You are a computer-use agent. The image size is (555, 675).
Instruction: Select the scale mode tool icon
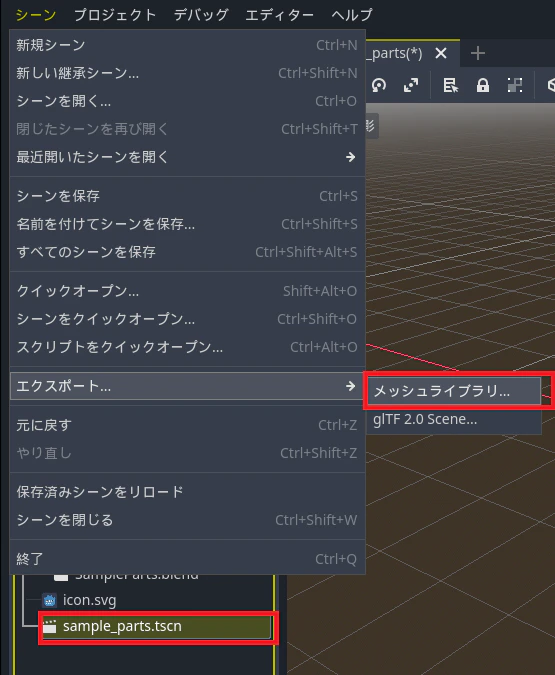411,85
